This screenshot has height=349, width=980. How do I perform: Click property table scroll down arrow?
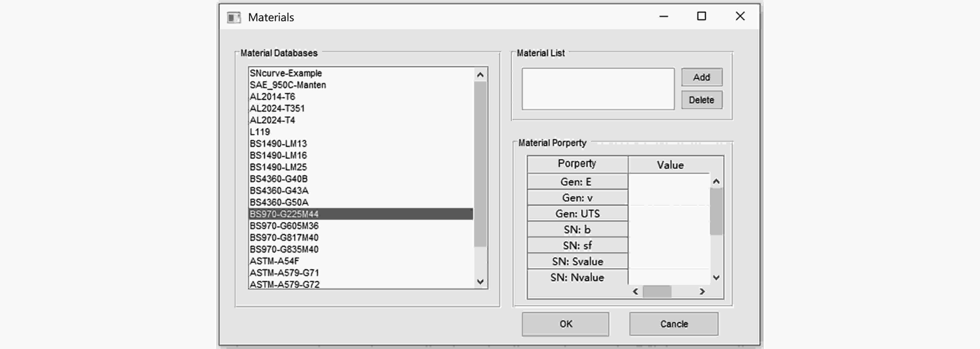coord(716,278)
